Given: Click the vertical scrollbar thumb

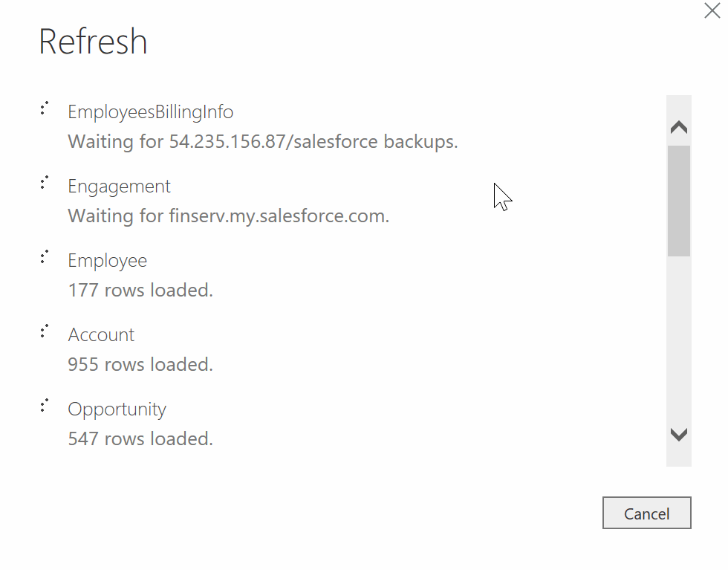Looking at the screenshot, I should (678, 201).
